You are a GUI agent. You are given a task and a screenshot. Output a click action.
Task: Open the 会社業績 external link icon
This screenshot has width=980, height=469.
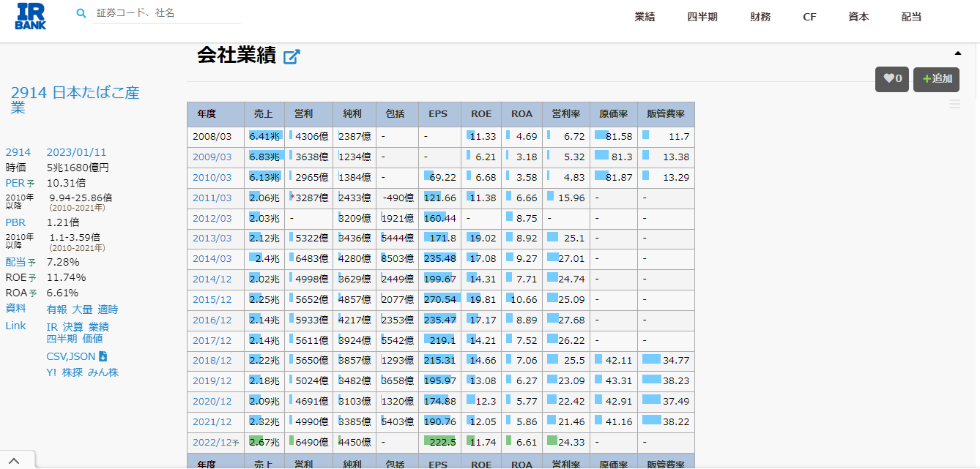292,56
